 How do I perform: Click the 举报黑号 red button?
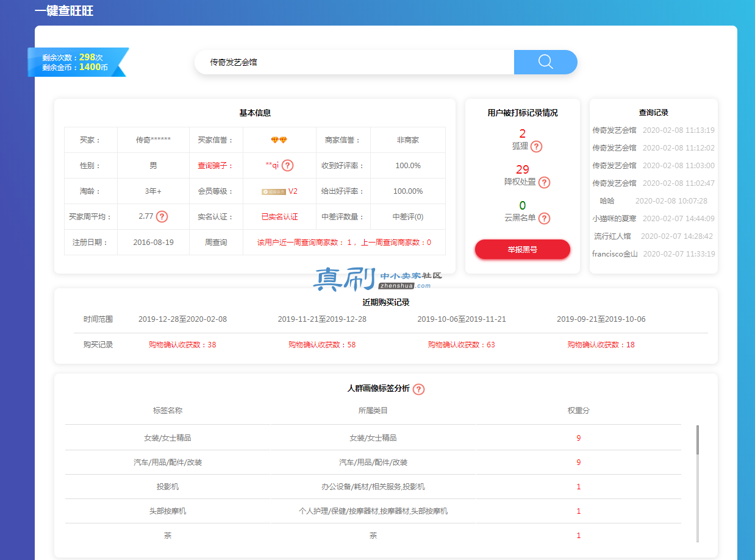tap(523, 249)
